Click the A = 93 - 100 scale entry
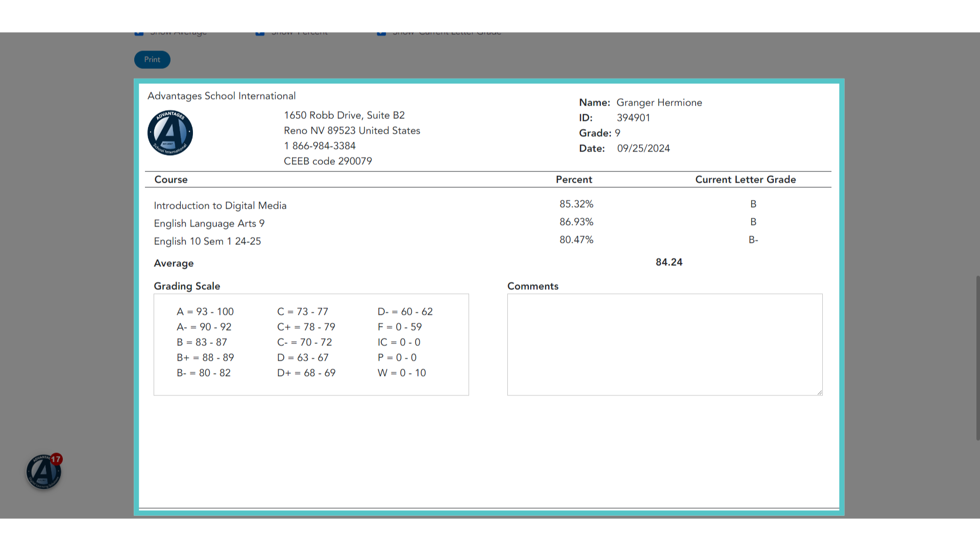The height and width of the screenshot is (551, 980). (205, 312)
